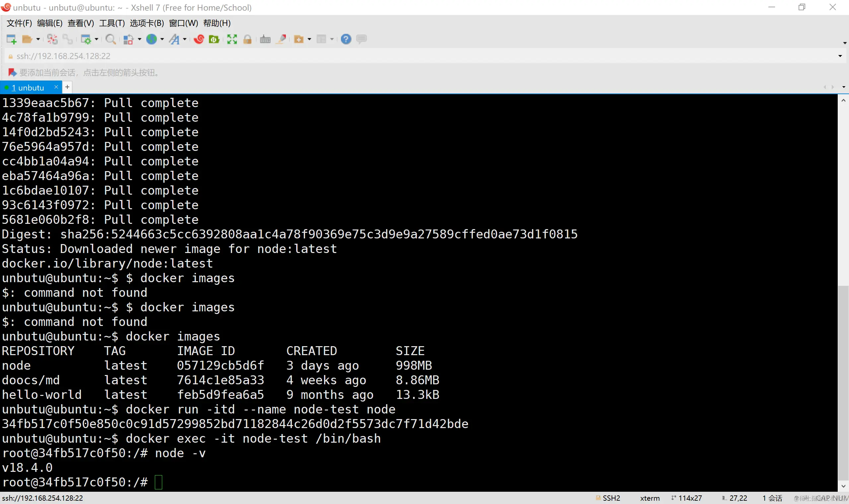This screenshot has width=849, height=504.
Task: Add current session using bookmark arrow
Action: pyautogui.click(x=12, y=72)
